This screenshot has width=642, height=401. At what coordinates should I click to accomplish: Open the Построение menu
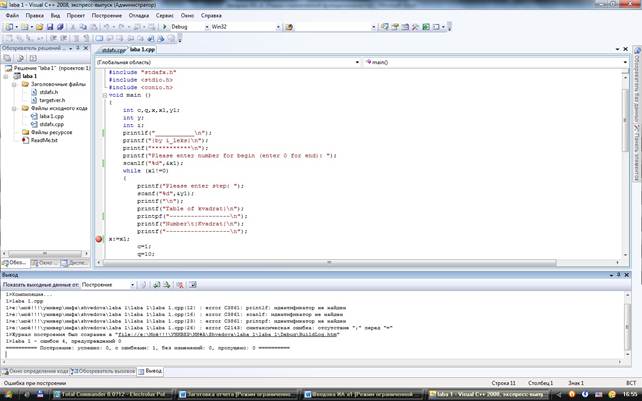[106, 16]
